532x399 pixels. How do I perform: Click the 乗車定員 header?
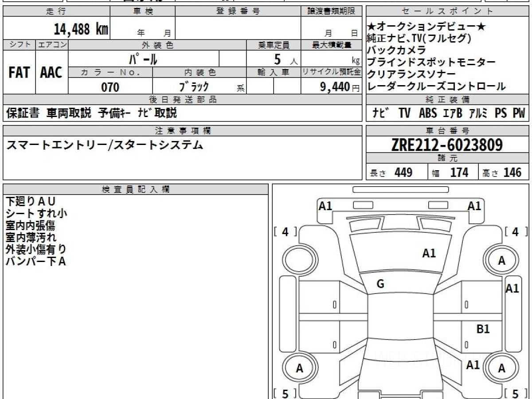[274, 45]
